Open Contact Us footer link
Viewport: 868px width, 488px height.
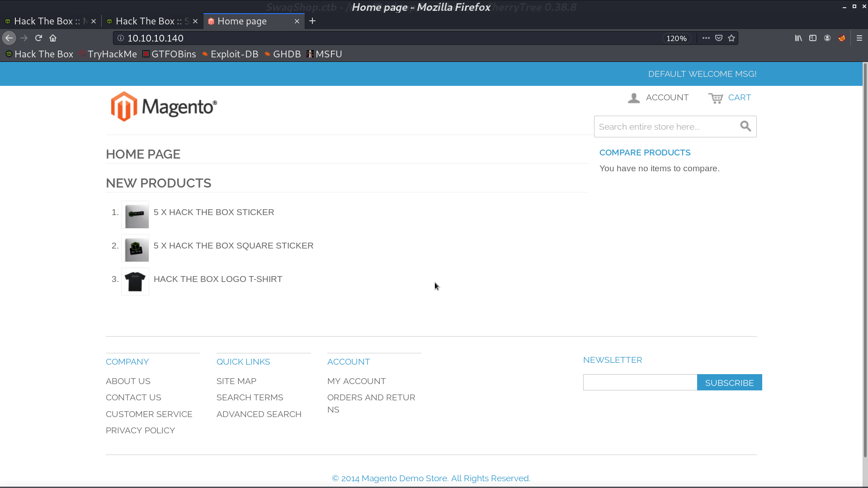[x=133, y=398]
